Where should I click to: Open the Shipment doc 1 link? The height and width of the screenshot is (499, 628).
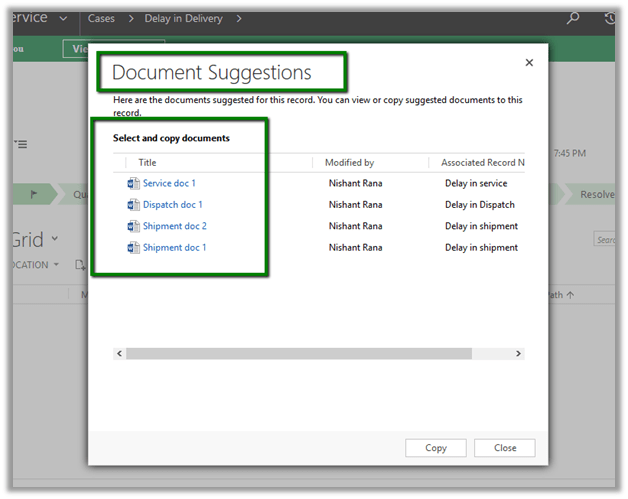(x=174, y=248)
